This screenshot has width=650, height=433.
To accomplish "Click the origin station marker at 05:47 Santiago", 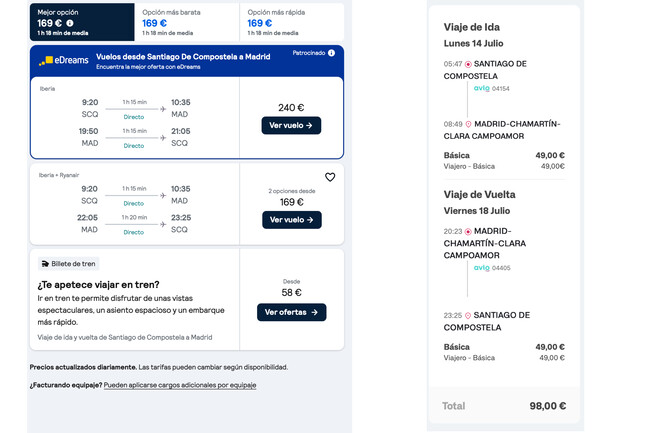I will (468, 64).
